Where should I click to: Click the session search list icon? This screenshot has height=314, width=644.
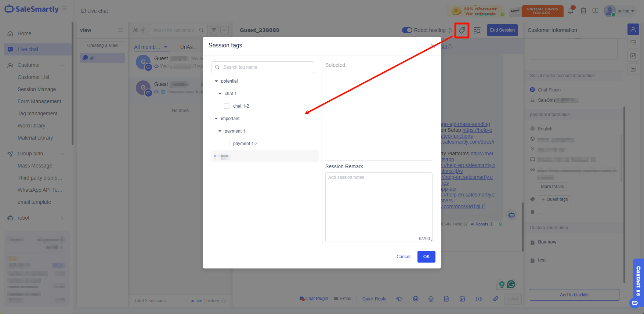pyautogui.click(x=477, y=30)
